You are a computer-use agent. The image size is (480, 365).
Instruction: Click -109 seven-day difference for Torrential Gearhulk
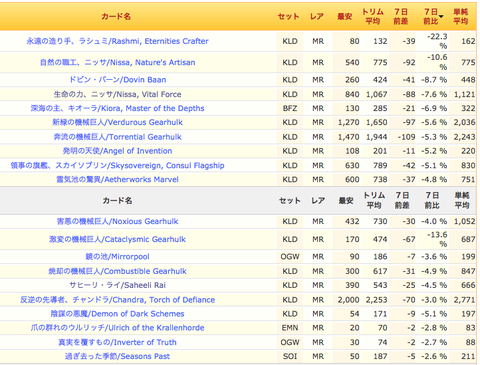pos(407,137)
